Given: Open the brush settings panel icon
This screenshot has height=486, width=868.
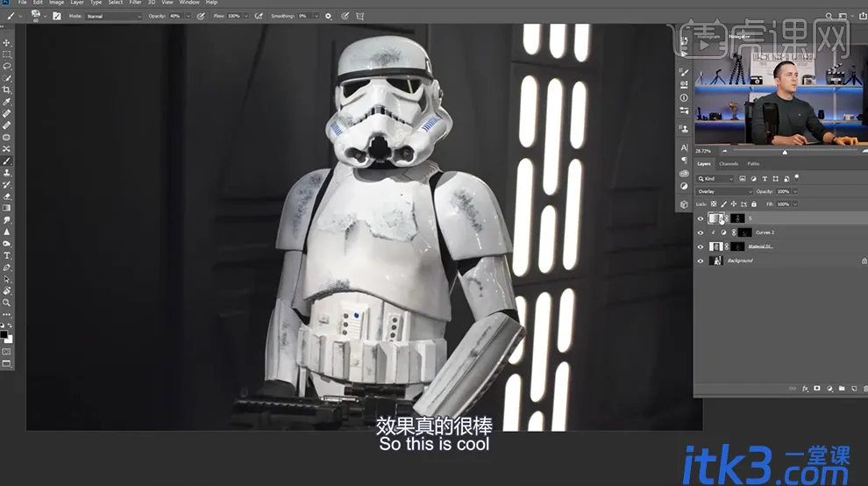Looking at the screenshot, I should [x=56, y=16].
